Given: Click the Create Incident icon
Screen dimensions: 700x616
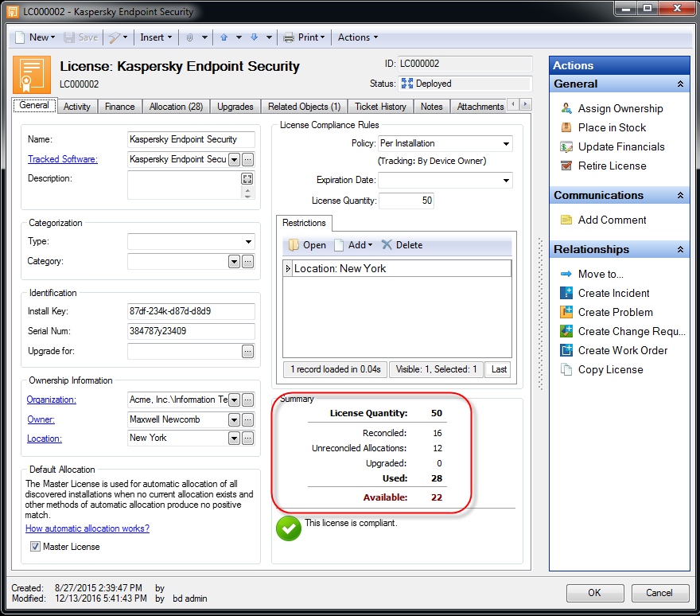Looking at the screenshot, I should [x=566, y=293].
